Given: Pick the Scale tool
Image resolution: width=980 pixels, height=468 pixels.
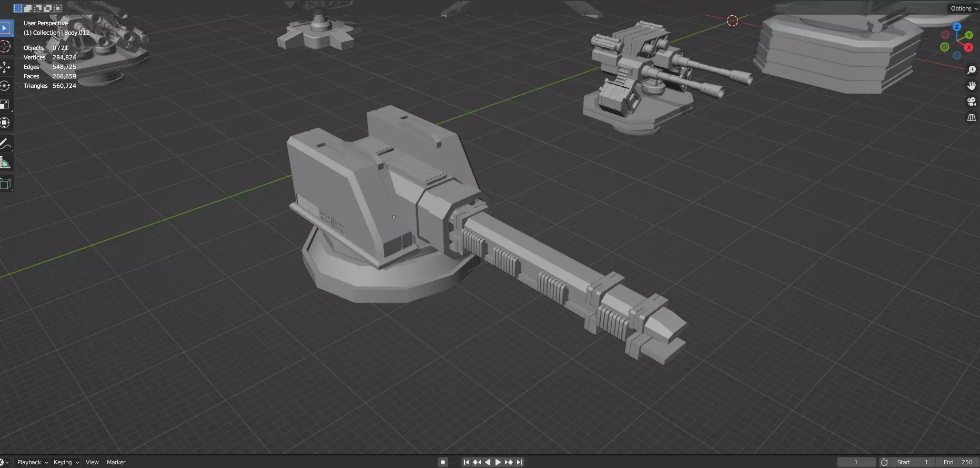Looking at the screenshot, I should 5,104.
